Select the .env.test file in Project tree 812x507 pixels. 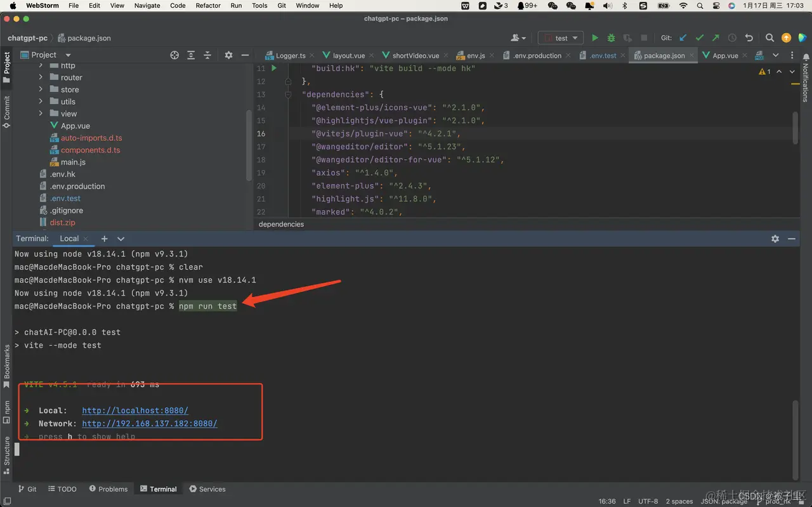click(65, 198)
